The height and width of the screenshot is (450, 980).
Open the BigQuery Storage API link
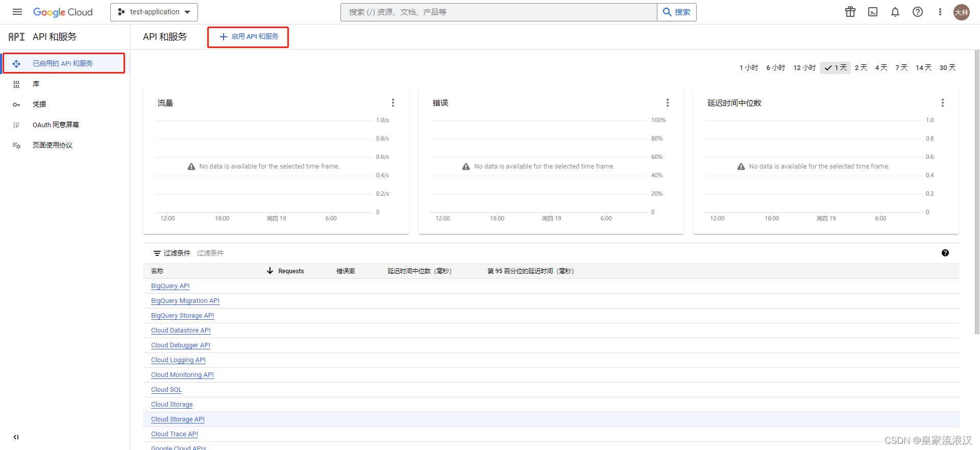pyautogui.click(x=183, y=316)
